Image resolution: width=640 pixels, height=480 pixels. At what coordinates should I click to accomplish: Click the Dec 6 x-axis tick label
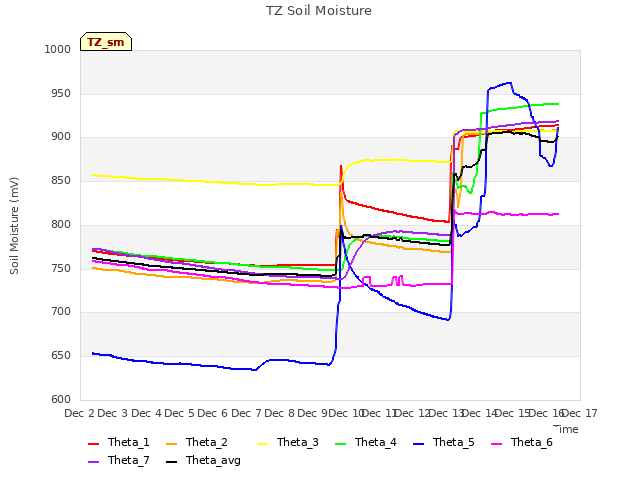click(213, 413)
